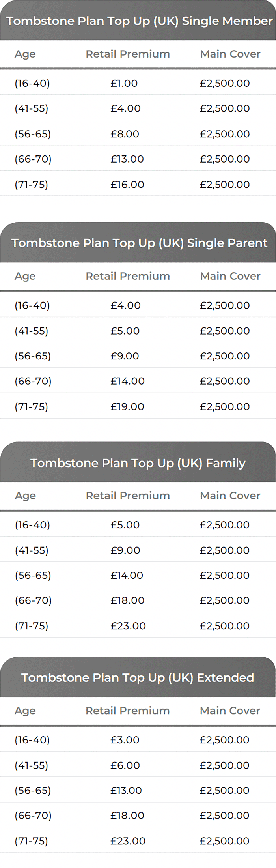Select (66-70) age row in Single Member table
Screen dimensions: 276x868
tap(138, 158)
